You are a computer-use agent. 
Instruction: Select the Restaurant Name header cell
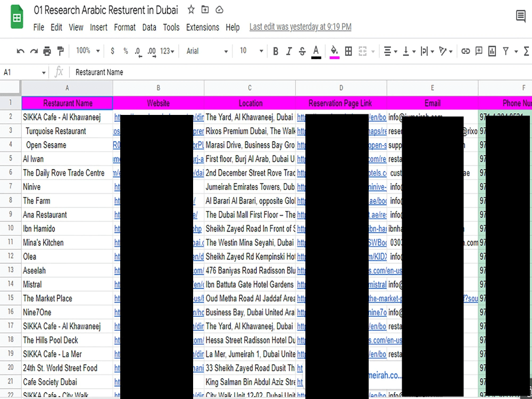tap(67, 103)
